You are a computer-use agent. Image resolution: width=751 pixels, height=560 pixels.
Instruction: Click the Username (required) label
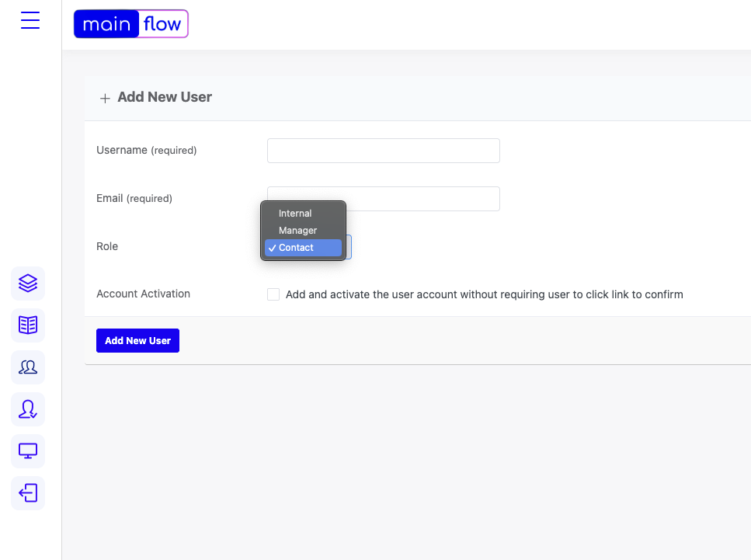pos(147,151)
